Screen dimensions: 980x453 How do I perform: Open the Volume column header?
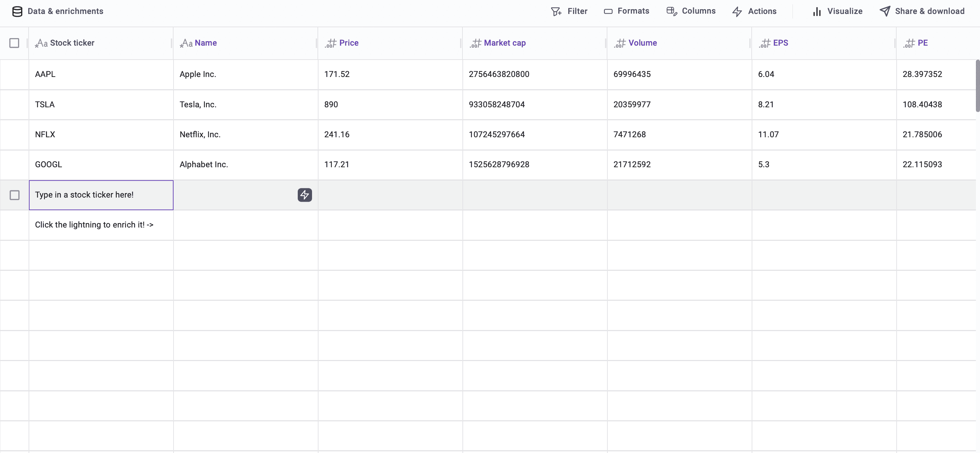[x=642, y=43]
